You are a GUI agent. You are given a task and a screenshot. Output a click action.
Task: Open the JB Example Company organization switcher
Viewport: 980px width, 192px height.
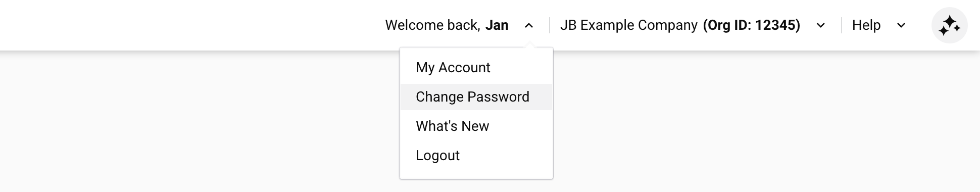(629, 25)
